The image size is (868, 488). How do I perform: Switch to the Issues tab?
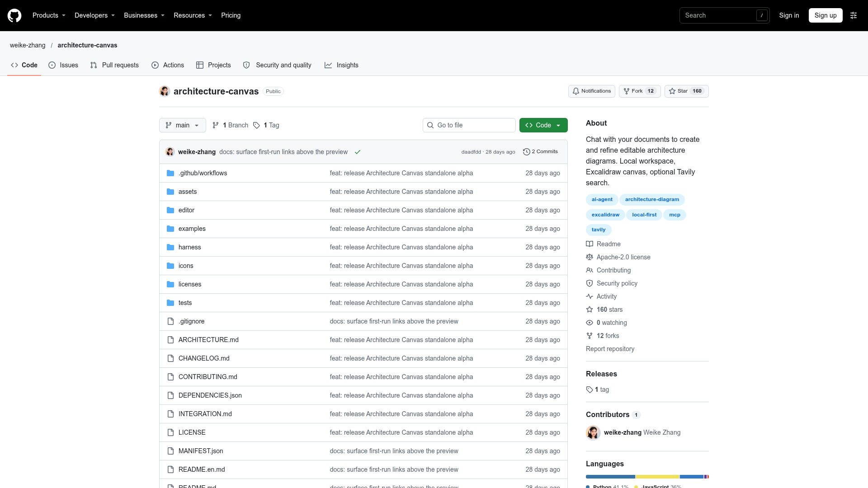63,65
